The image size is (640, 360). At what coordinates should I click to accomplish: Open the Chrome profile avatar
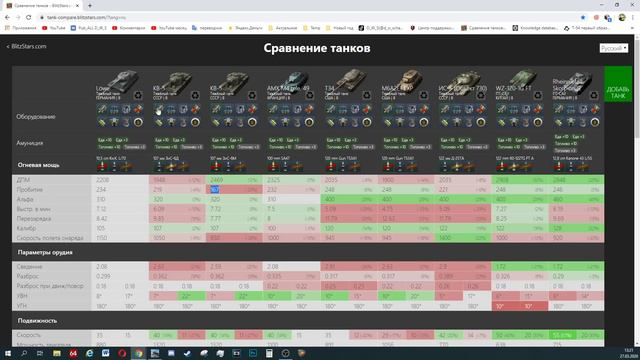(x=622, y=18)
